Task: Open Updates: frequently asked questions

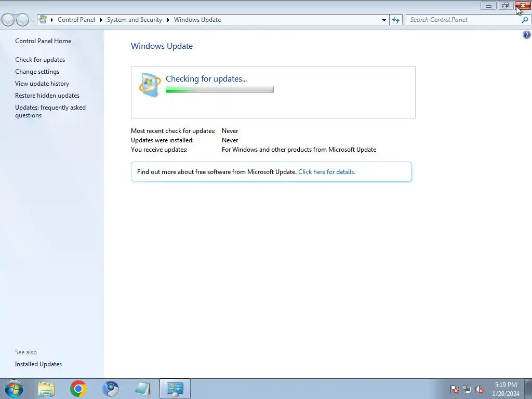Action: 50,111
